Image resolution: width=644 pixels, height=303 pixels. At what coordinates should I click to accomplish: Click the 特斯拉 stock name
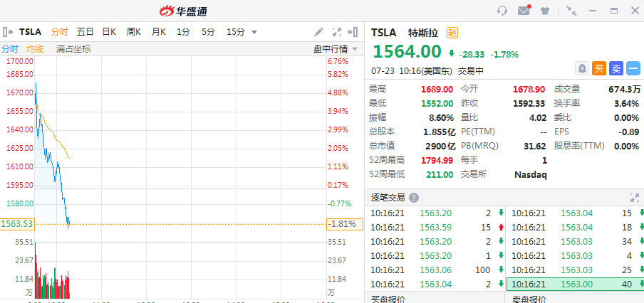click(423, 33)
